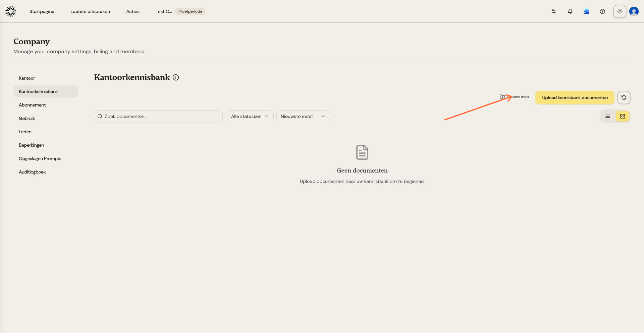Open Abonnement settings
This screenshot has height=333, width=644.
click(46, 105)
